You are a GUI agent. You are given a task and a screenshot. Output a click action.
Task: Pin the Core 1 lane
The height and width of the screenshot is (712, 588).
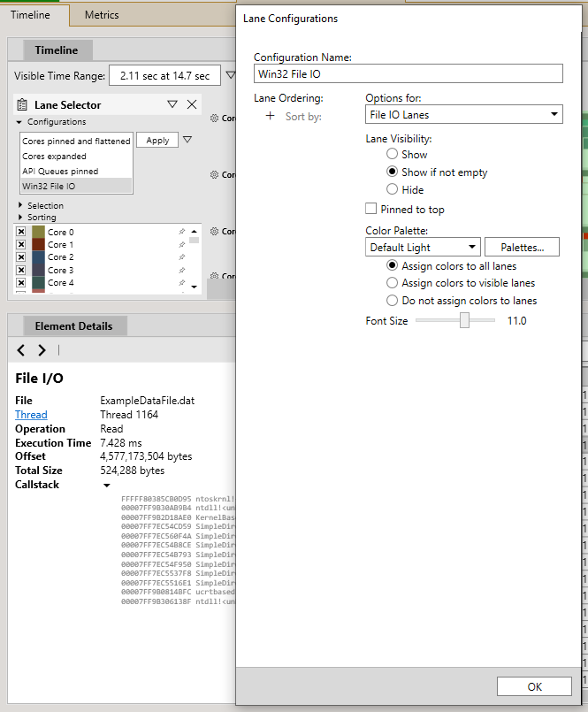[182, 244]
